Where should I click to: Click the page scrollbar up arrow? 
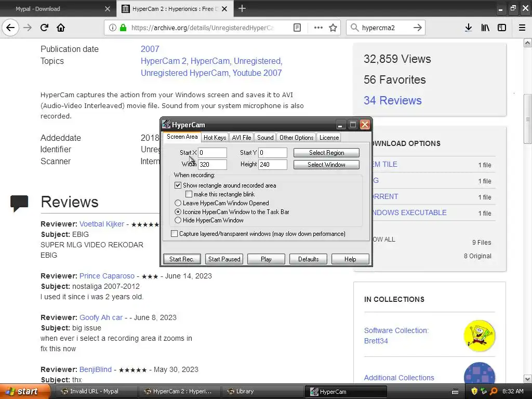click(x=528, y=43)
